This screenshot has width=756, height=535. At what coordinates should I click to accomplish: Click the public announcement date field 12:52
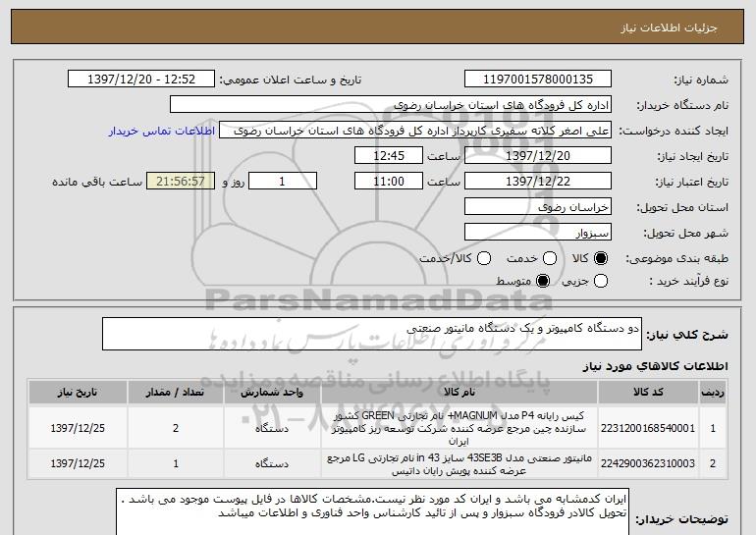tap(141, 80)
